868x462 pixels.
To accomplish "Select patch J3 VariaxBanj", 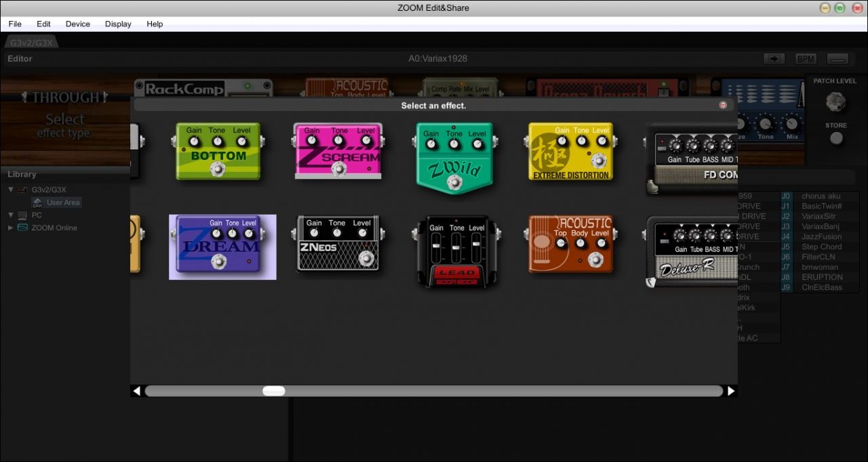I will tap(821, 226).
